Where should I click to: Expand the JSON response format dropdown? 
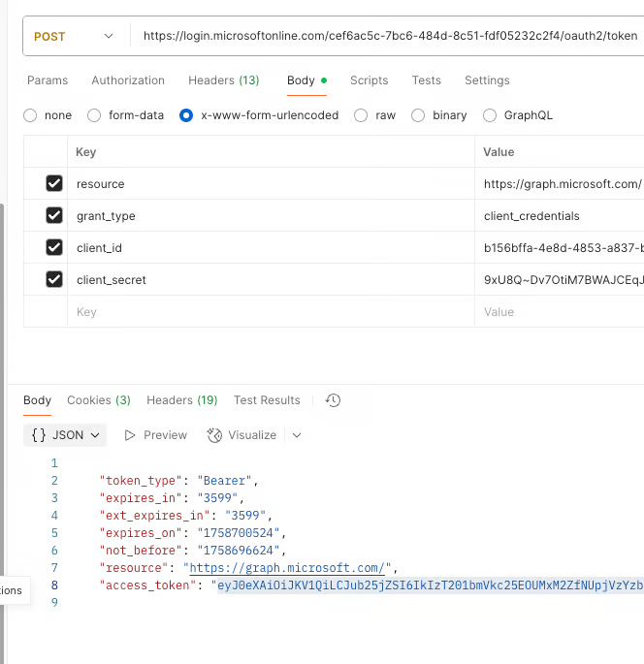click(65, 435)
